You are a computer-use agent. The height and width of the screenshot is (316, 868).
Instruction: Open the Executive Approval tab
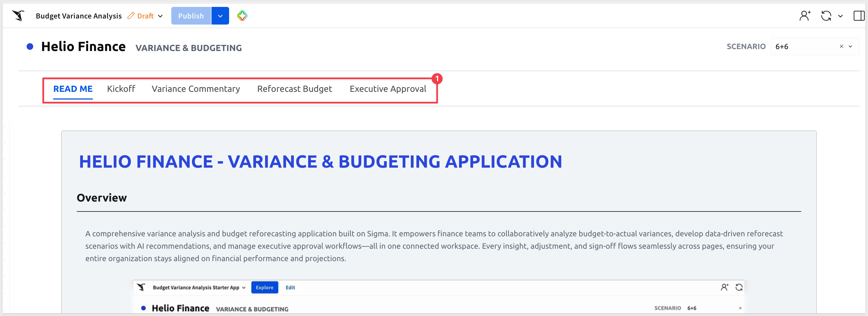click(388, 89)
